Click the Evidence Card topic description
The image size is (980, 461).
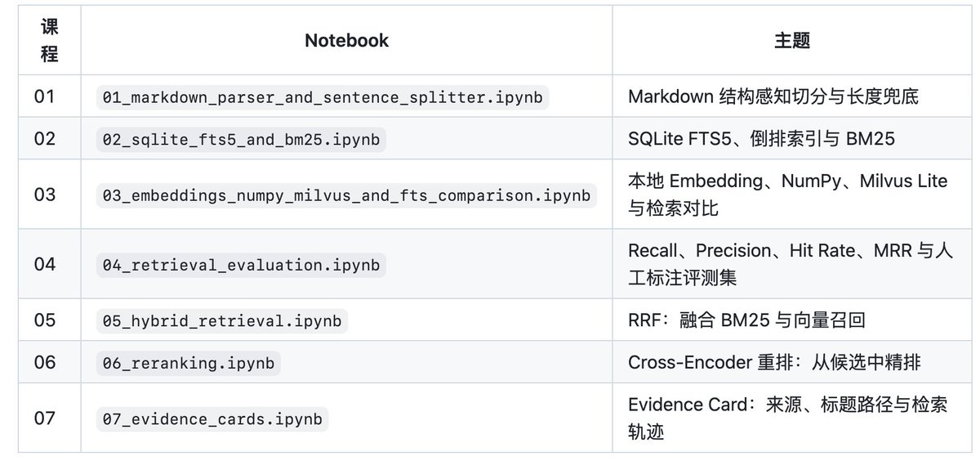(788, 418)
